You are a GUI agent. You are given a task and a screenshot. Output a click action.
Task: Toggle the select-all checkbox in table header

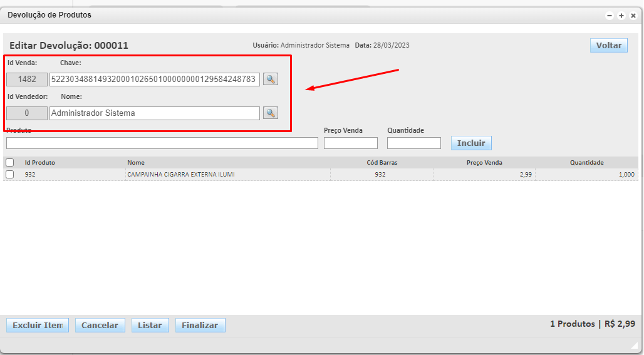(9, 163)
